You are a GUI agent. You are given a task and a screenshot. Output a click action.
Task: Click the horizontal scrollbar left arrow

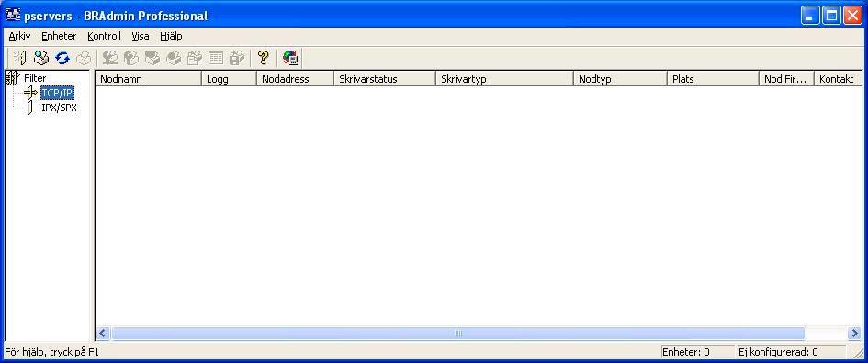coord(102,333)
